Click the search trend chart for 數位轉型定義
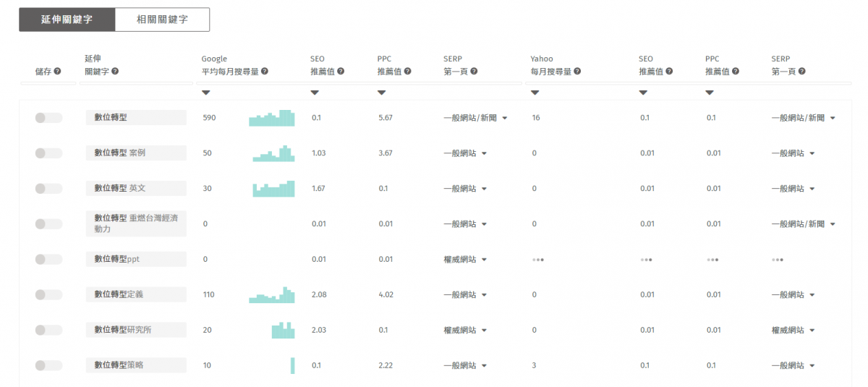This screenshot has width=868, height=387. [272, 294]
